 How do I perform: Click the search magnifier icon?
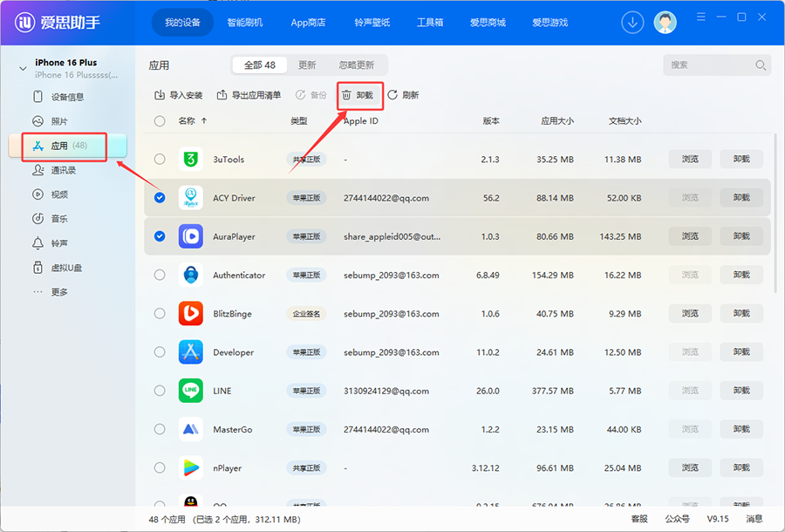pyautogui.click(x=760, y=65)
